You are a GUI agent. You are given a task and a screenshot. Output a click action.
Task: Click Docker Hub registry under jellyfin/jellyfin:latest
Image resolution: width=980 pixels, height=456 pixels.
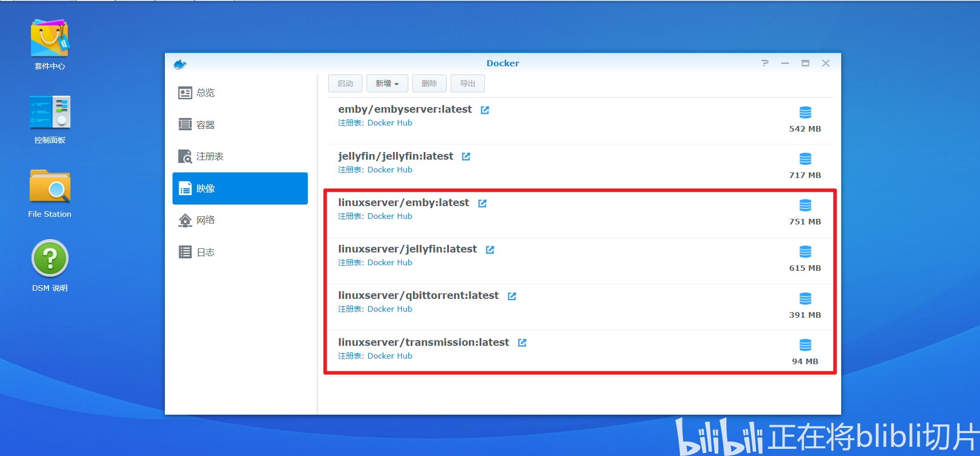pyautogui.click(x=390, y=170)
